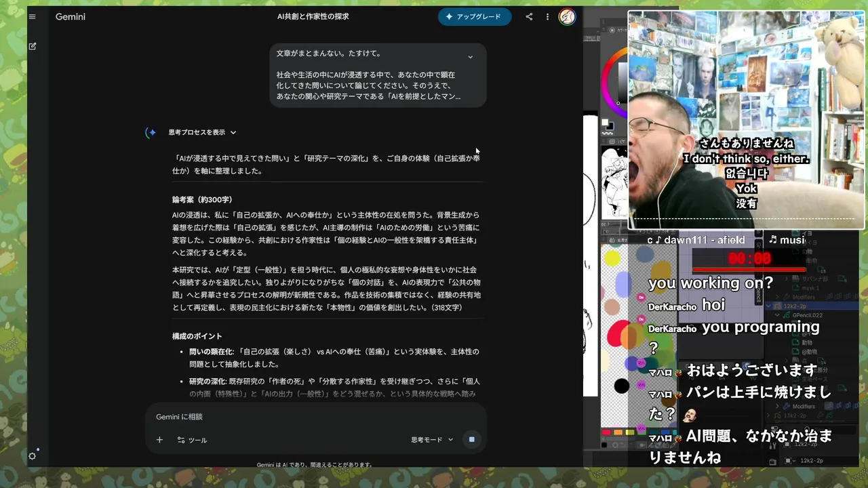The width and height of the screenshot is (868, 488).
Task: Start a new chat with pencil icon
Action: point(32,46)
